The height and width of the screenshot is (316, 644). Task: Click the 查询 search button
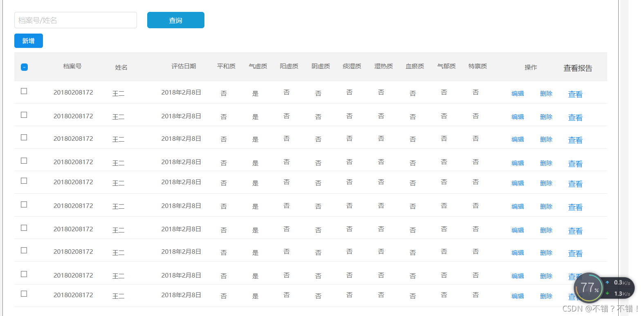[x=176, y=20]
